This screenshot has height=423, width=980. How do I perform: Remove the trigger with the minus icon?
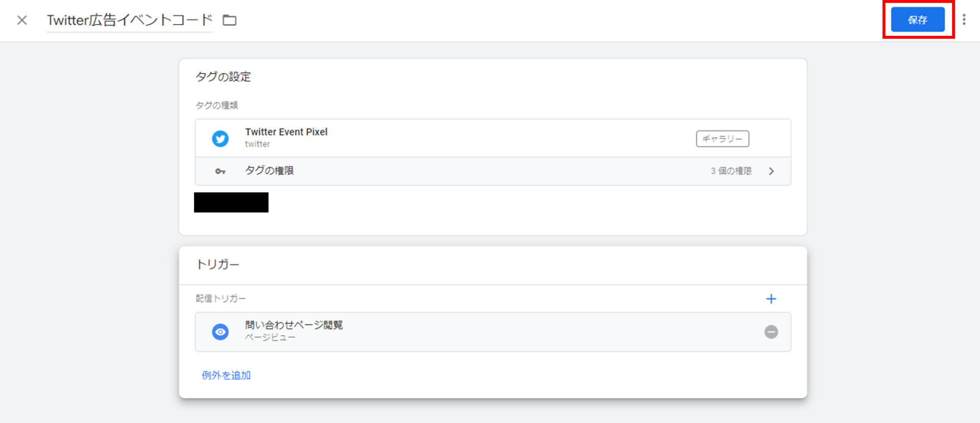[x=771, y=332]
